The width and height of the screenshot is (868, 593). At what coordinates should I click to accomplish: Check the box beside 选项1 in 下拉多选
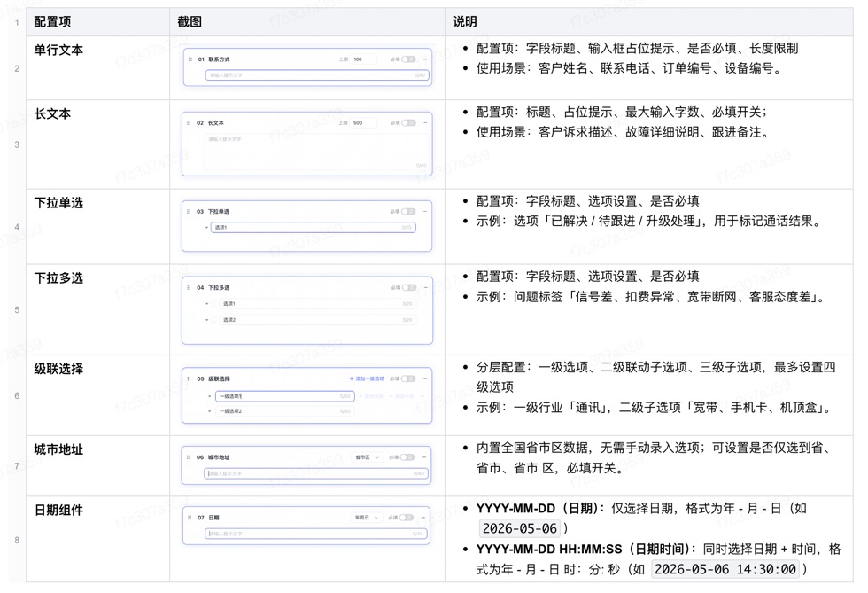pyautogui.click(x=214, y=304)
